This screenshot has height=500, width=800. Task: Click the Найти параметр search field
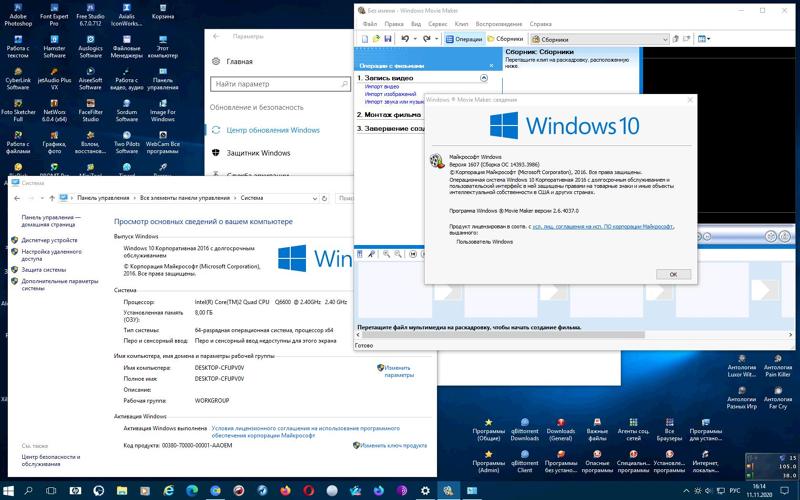pyautogui.click(x=280, y=84)
